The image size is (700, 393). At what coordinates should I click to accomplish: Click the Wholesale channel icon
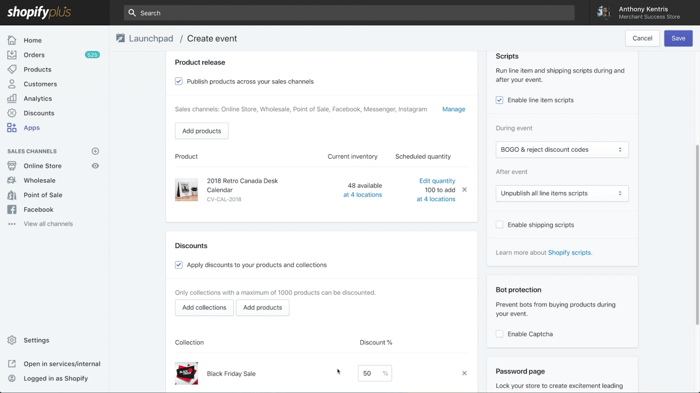pyautogui.click(x=12, y=180)
